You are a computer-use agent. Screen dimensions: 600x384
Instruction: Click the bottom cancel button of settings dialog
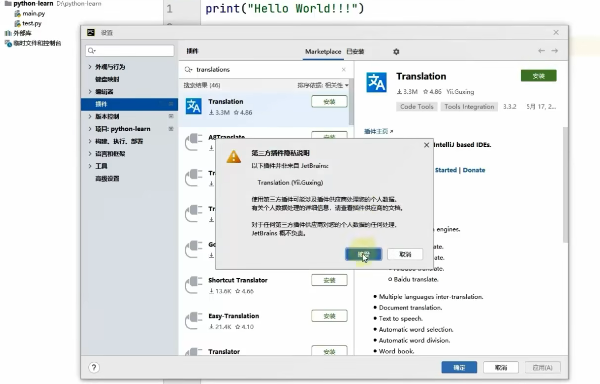[x=501, y=368]
